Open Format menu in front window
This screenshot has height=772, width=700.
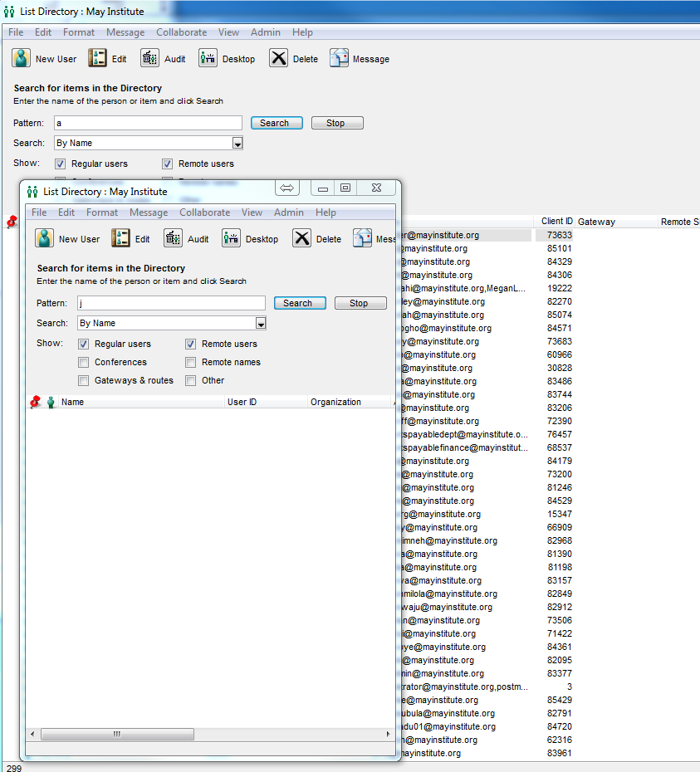pos(102,213)
